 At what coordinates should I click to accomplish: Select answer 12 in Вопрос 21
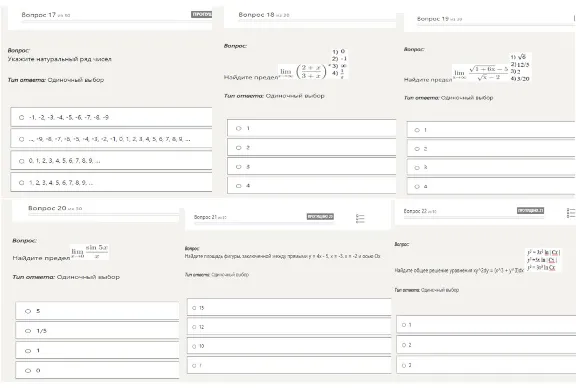[x=289, y=327]
